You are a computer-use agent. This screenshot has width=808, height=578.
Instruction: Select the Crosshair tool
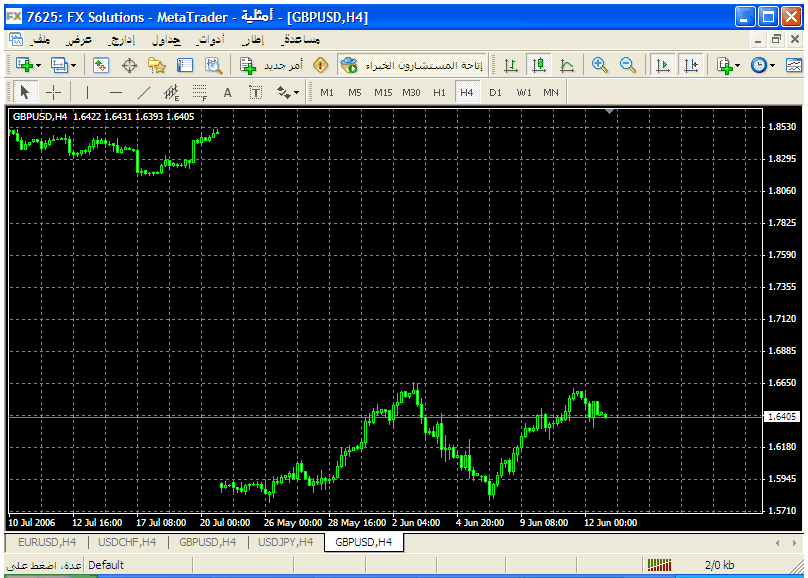(x=54, y=93)
